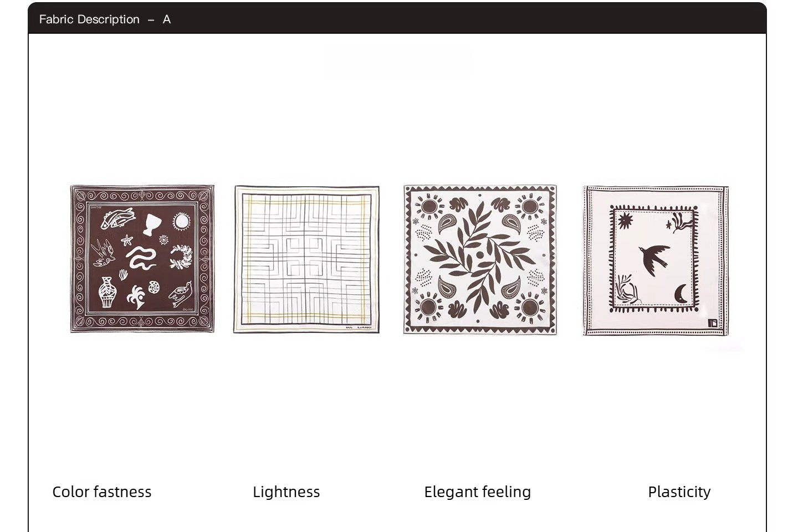Click the dark brown scarf with doodle motifs

point(142,259)
